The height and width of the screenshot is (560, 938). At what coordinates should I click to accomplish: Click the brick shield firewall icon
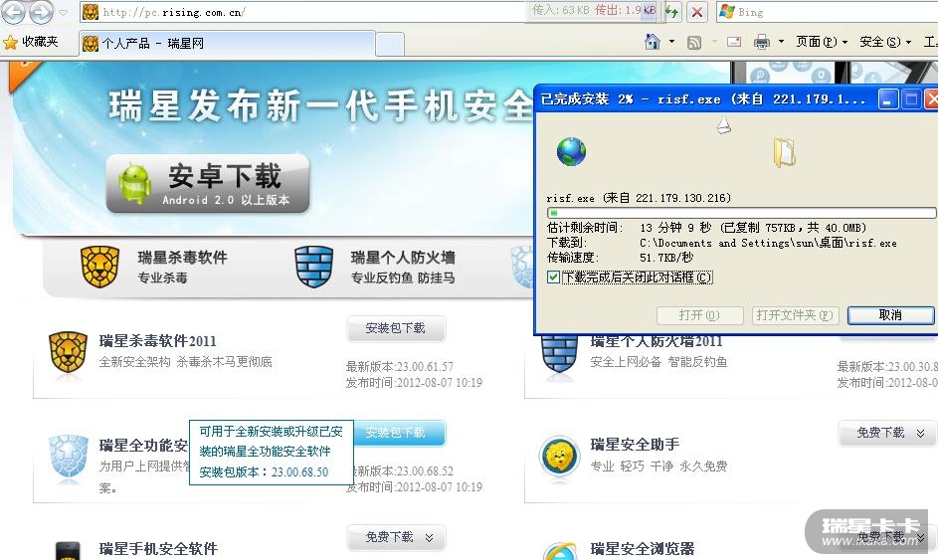tap(314, 267)
